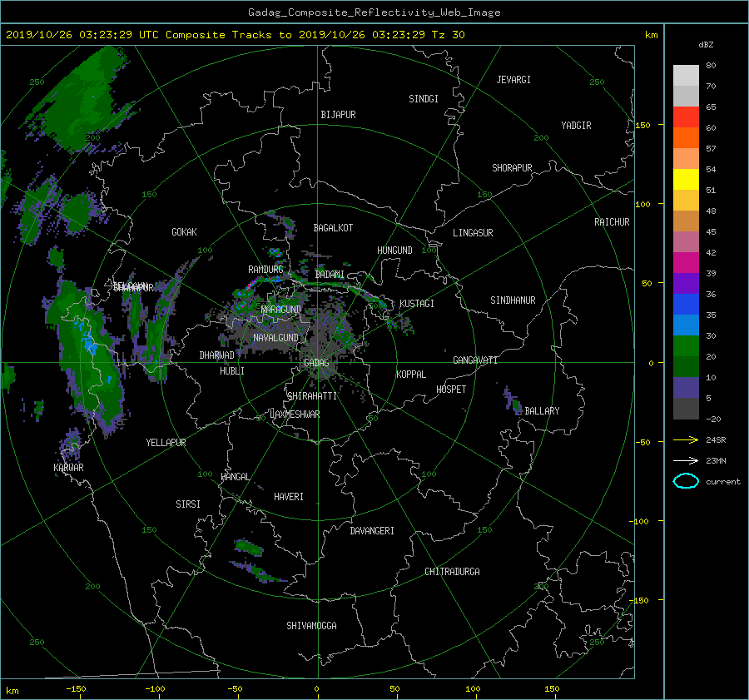Pick the light blue 30-35 dBZ swatch
Viewport: 749px width, 700px height.
(686, 325)
